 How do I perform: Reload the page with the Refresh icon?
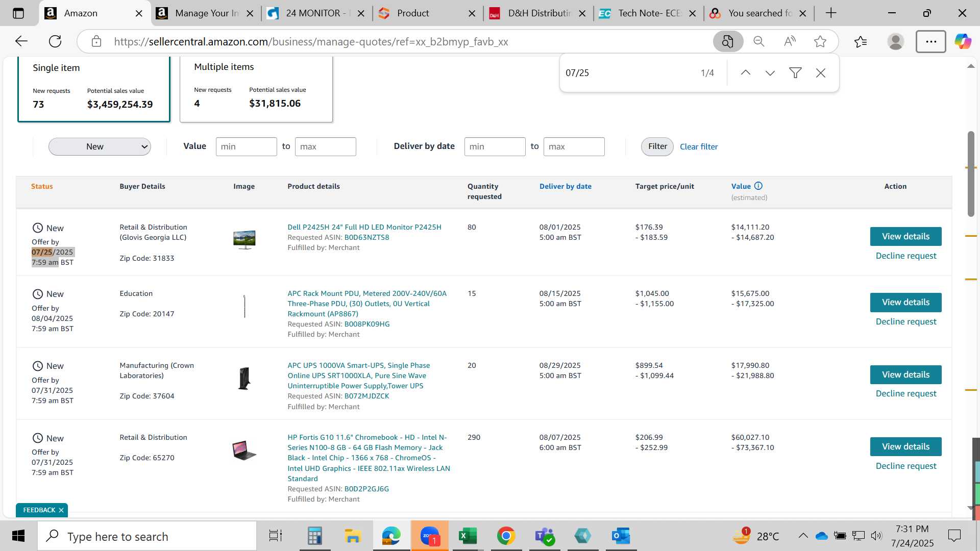click(55, 41)
